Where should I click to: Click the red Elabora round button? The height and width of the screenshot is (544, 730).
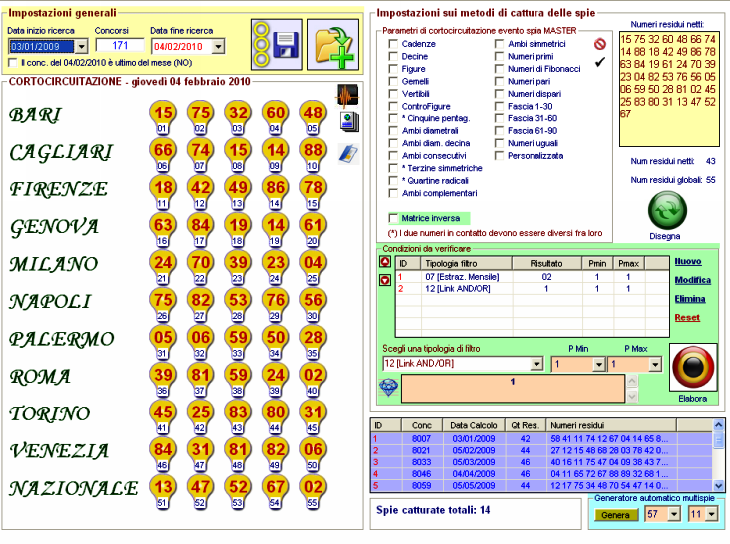pos(693,367)
